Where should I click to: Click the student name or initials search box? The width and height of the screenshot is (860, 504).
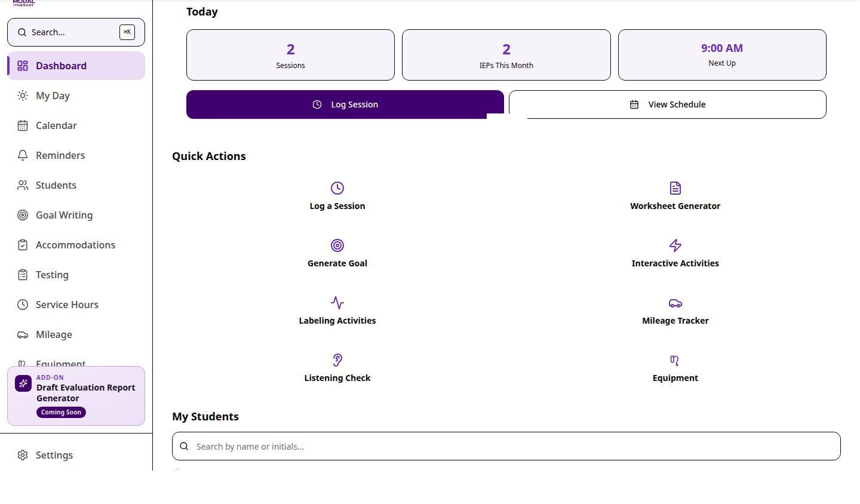[x=506, y=446]
